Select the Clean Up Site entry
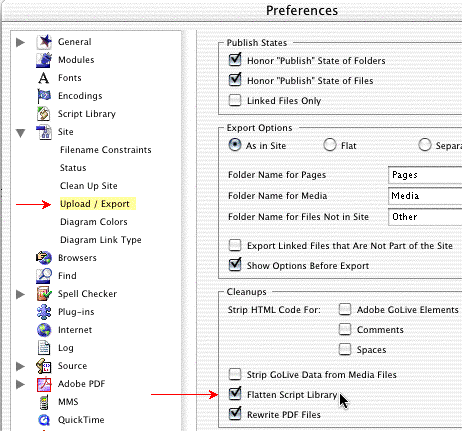462x431 pixels. [x=89, y=186]
